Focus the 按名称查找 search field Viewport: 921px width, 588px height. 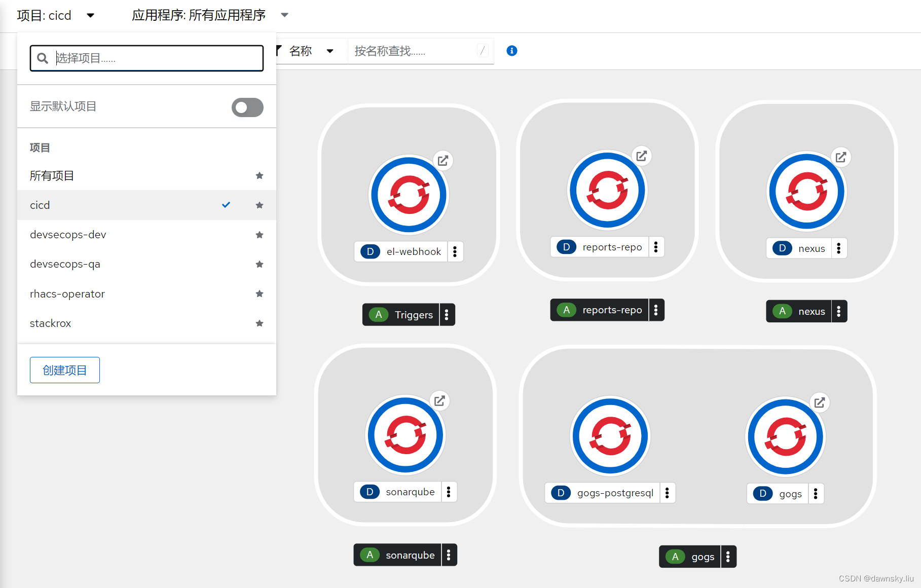(421, 51)
